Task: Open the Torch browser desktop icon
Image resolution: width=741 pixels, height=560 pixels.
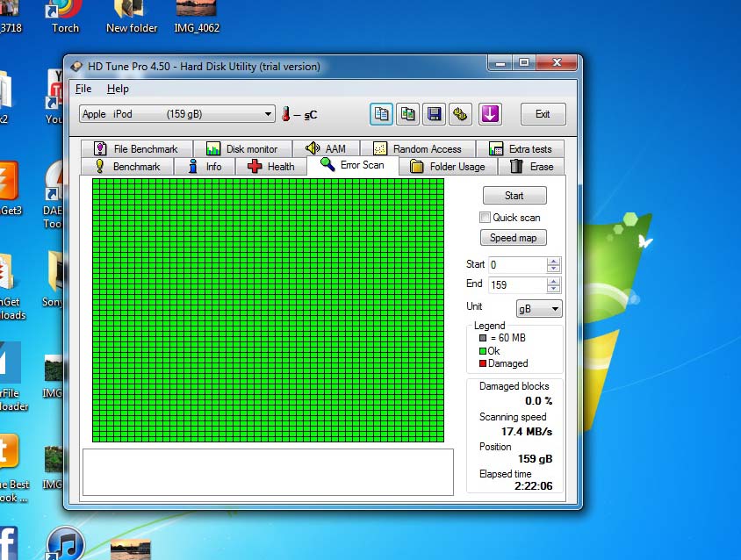Action: [65, 11]
